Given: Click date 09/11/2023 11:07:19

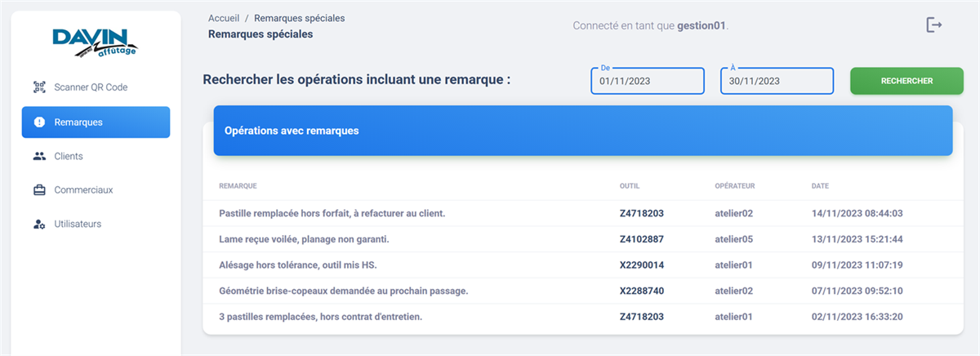Looking at the screenshot, I should (x=857, y=265).
